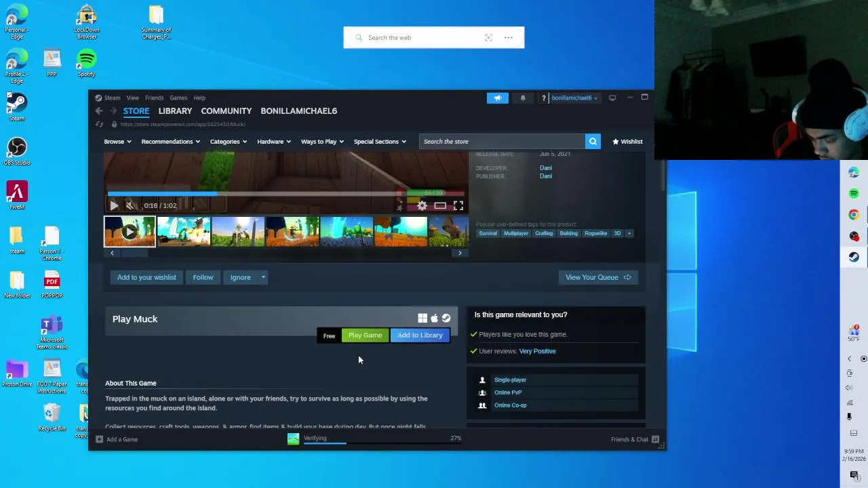The image size is (868, 488).
Task: Click the green Play Game button
Action: [366, 335]
